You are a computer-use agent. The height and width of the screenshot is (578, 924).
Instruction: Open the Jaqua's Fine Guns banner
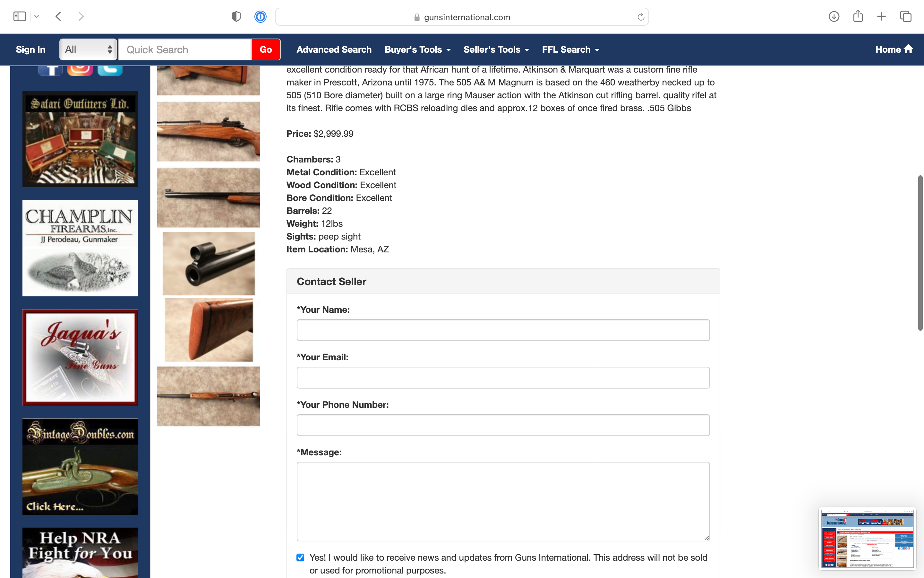(x=80, y=357)
